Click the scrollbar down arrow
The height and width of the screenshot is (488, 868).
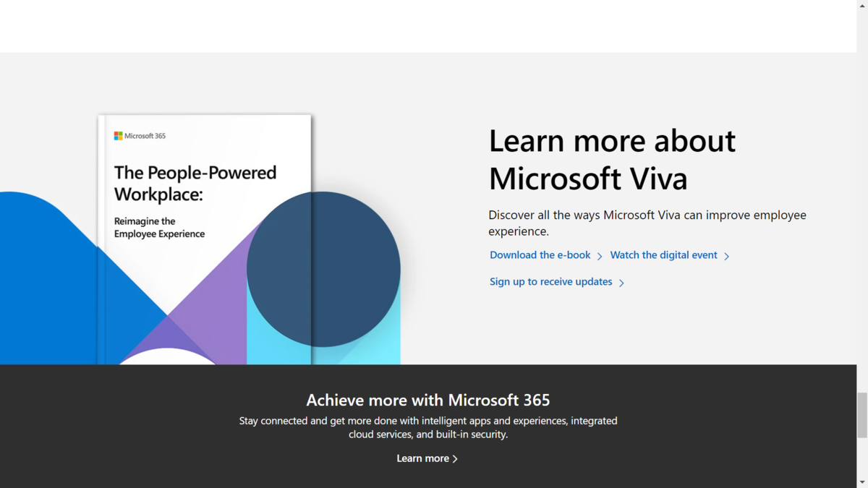(862, 482)
